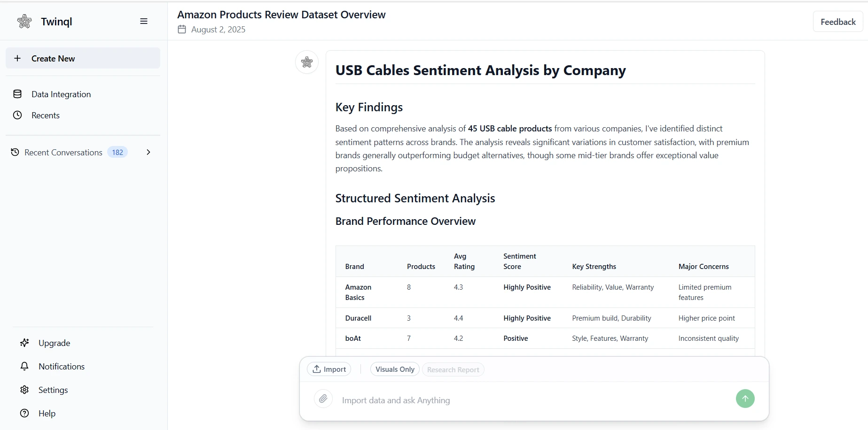
Task: Click the calendar icon next to August 2
Action: pyautogui.click(x=182, y=29)
